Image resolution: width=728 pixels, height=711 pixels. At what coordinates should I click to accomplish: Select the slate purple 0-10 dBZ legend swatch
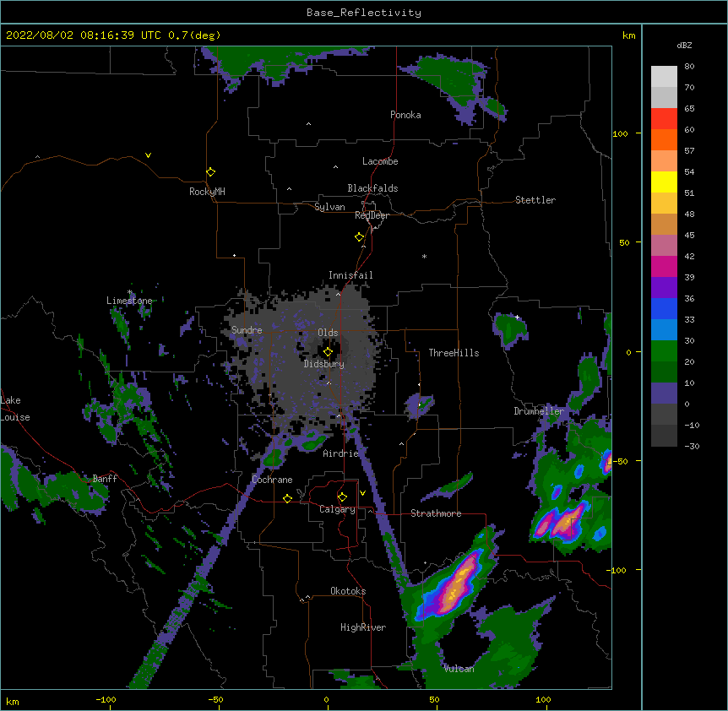[x=664, y=393]
